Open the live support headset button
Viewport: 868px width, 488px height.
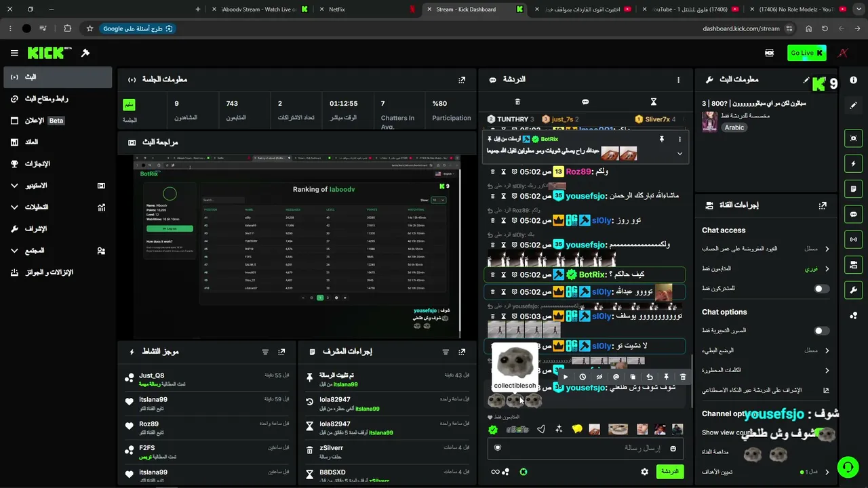[848, 467]
